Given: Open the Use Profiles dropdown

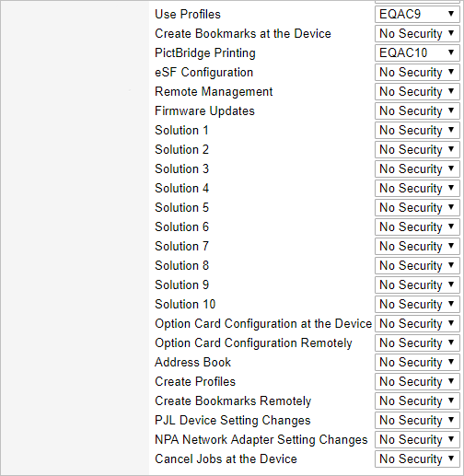Looking at the screenshot, I should (417, 14).
